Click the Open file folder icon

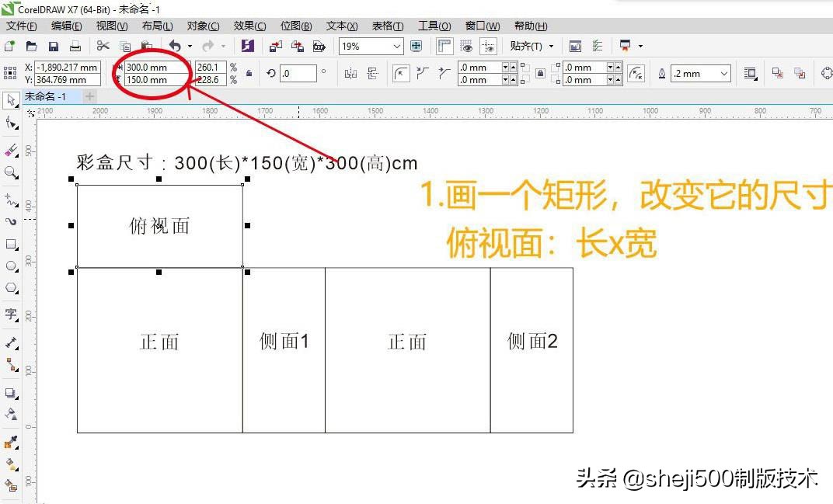point(31,46)
